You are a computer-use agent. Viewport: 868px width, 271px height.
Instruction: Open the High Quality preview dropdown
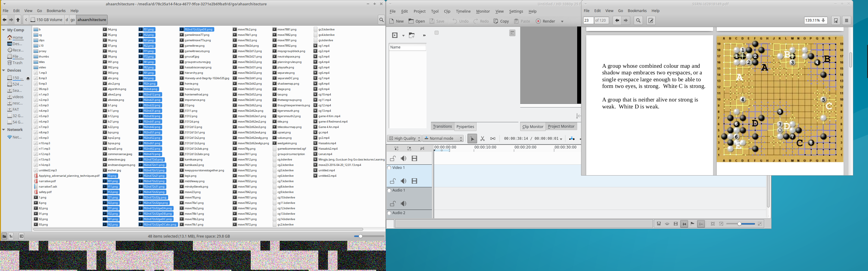[x=404, y=139]
